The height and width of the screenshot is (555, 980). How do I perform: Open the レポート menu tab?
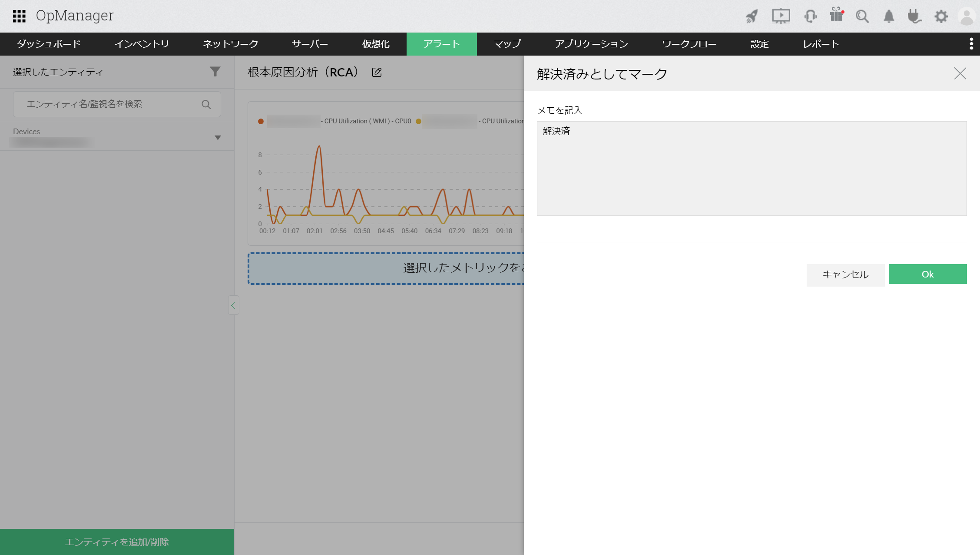(821, 44)
